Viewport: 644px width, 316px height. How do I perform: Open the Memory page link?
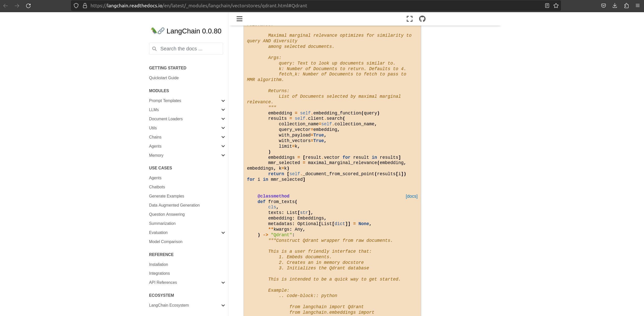pyautogui.click(x=156, y=155)
